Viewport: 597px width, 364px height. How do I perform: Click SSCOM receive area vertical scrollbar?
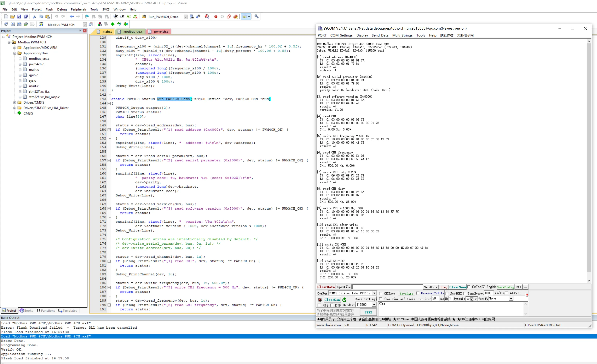(589, 161)
